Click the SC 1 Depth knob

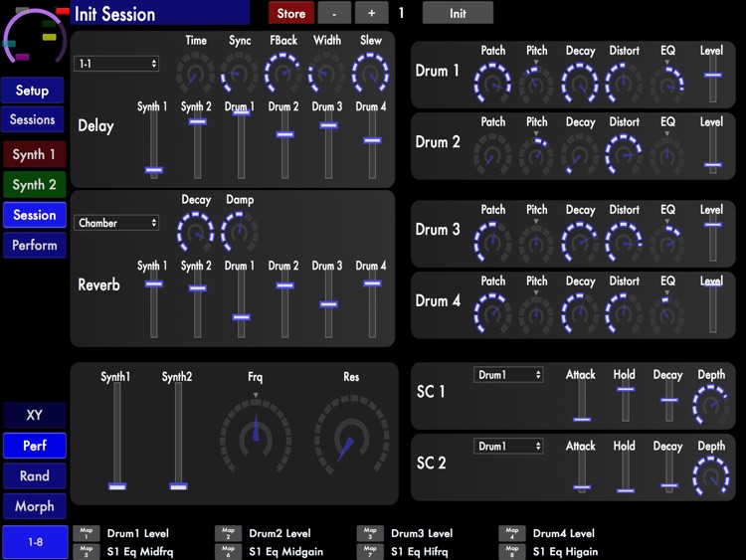point(711,406)
